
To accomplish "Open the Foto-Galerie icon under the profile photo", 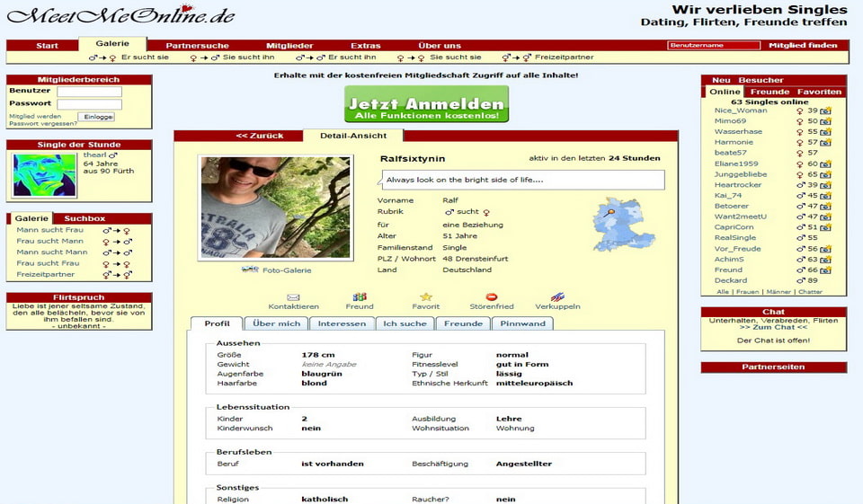I will pos(250,270).
